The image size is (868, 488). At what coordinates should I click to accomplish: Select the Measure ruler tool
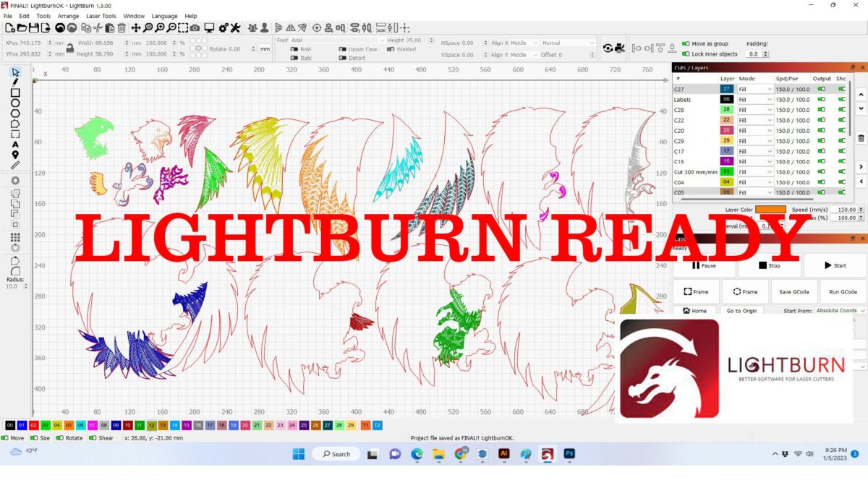tap(15, 166)
